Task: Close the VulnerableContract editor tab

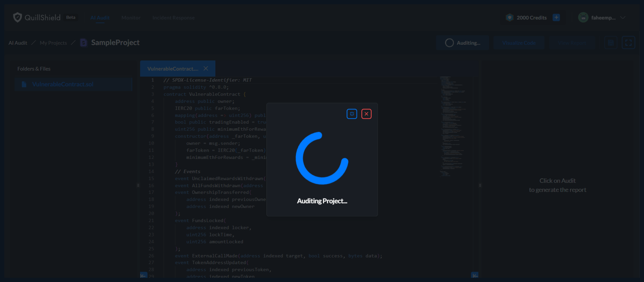Action: (206, 68)
